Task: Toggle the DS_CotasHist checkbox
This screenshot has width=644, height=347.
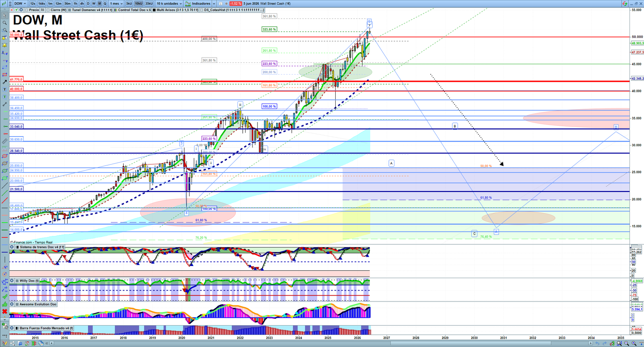Action: click(x=202, y=10)
